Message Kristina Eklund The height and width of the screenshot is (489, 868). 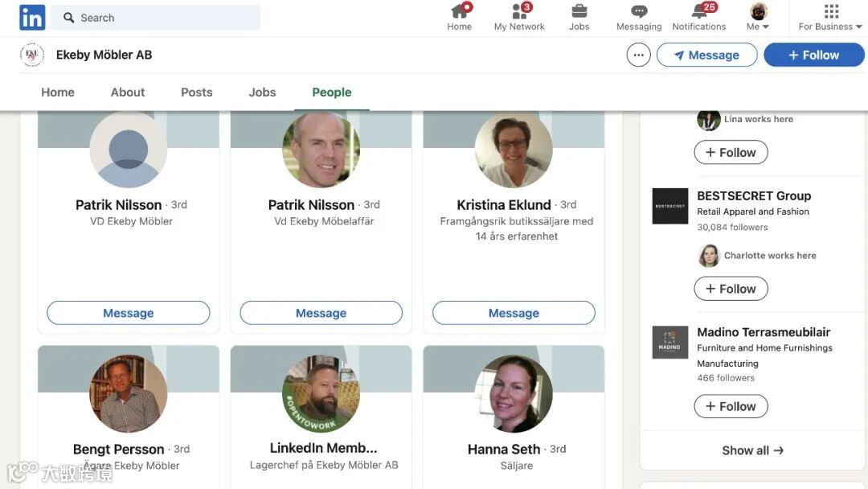tap(514, 313)
